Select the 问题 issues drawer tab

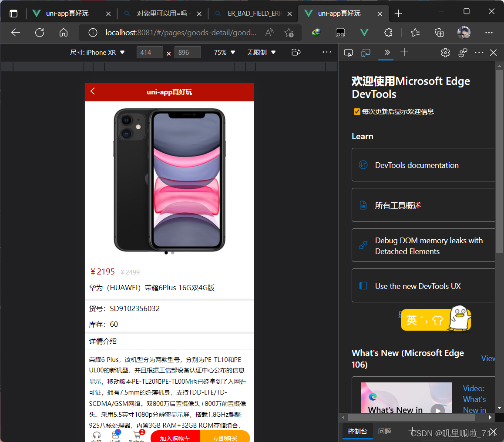tap(384, 432)
